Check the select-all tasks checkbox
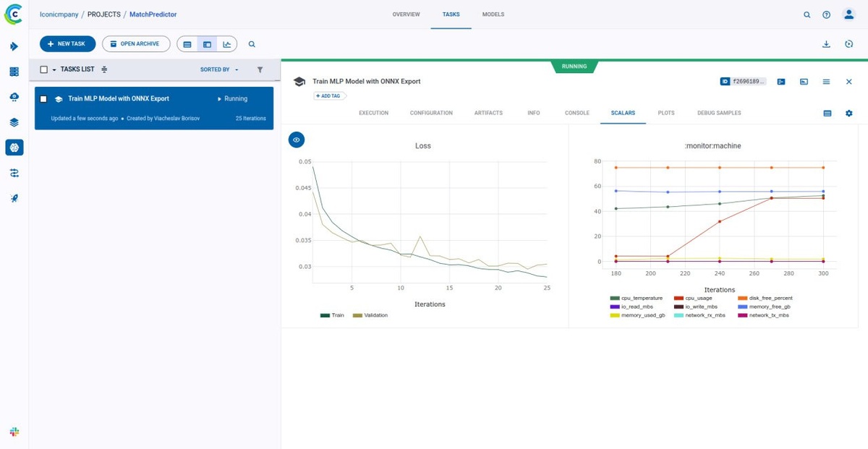This screenshot has height=449, width=868. pyautogui.click(x=43, y=69)
